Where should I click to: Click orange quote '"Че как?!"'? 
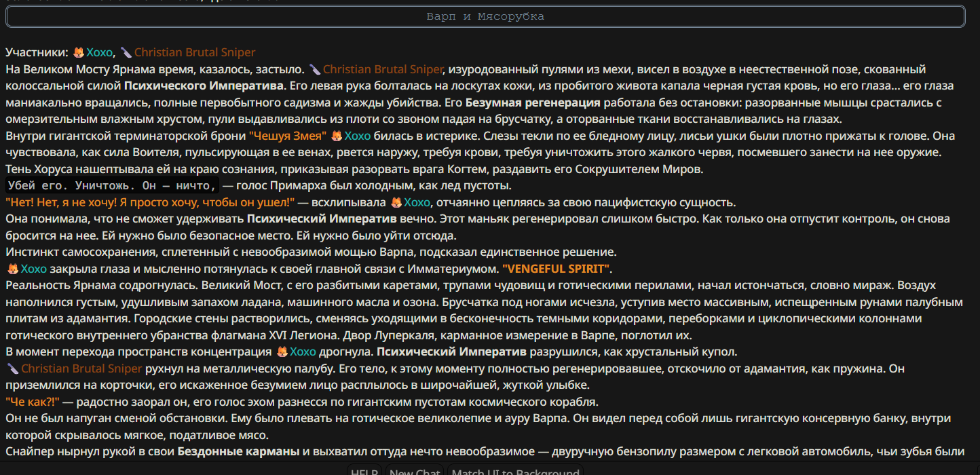33,402
